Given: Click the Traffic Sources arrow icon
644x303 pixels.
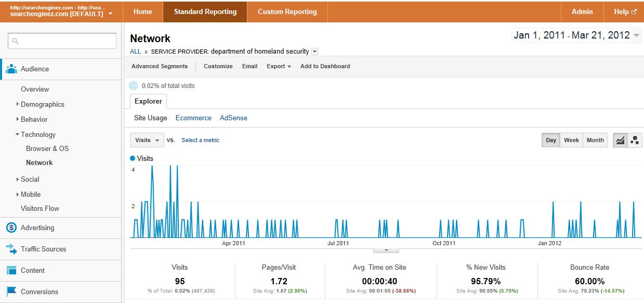Looking at the screenshot, I should [11, 249].
